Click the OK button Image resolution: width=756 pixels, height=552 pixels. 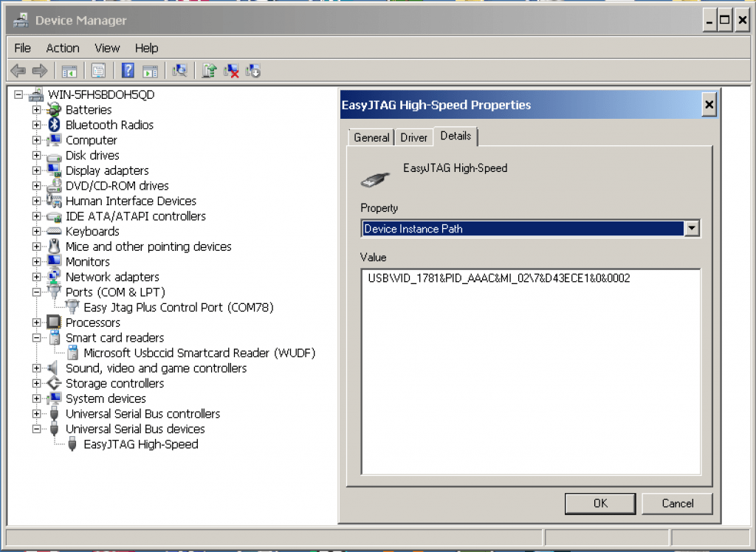[599, 503]
